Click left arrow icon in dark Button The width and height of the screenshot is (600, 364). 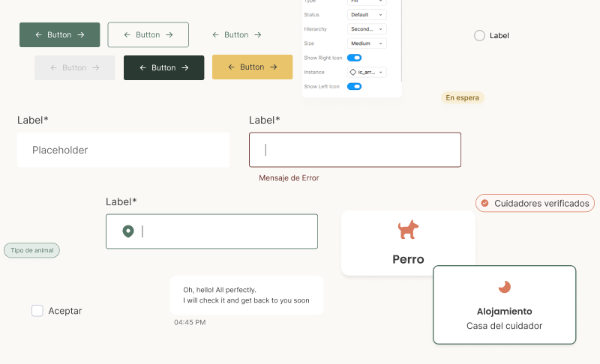pyautogui.click(x=142, y=67)
